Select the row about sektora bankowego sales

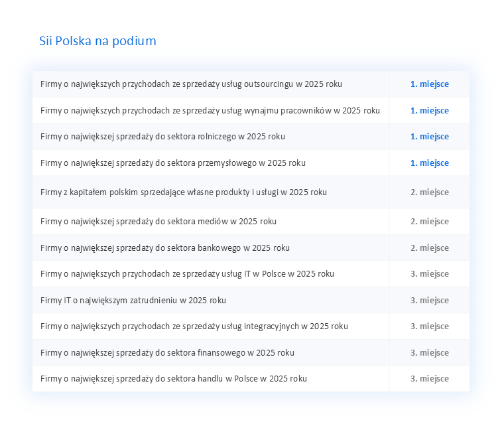point(251,248)
